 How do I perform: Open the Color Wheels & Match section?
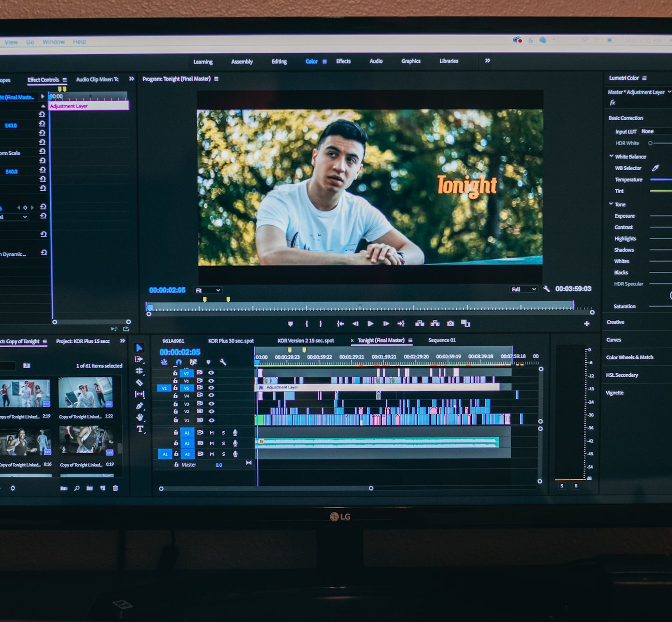click(x=629, y=357)
